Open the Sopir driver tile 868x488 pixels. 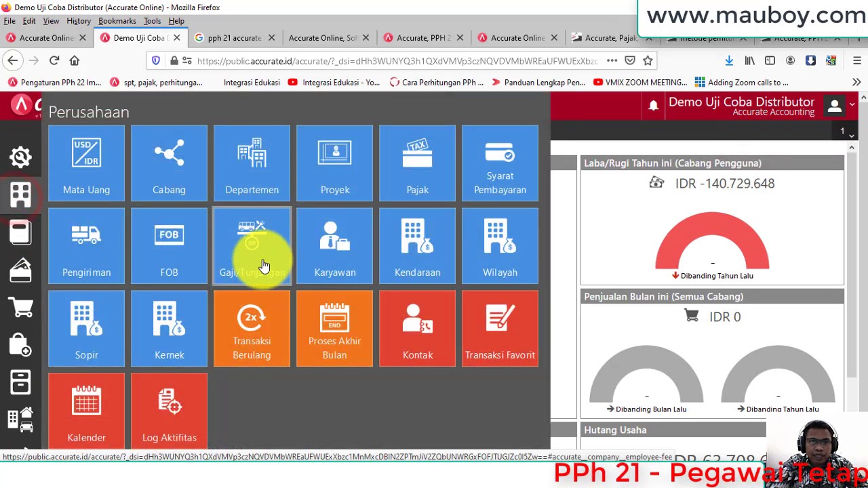[x=86, y=329]
